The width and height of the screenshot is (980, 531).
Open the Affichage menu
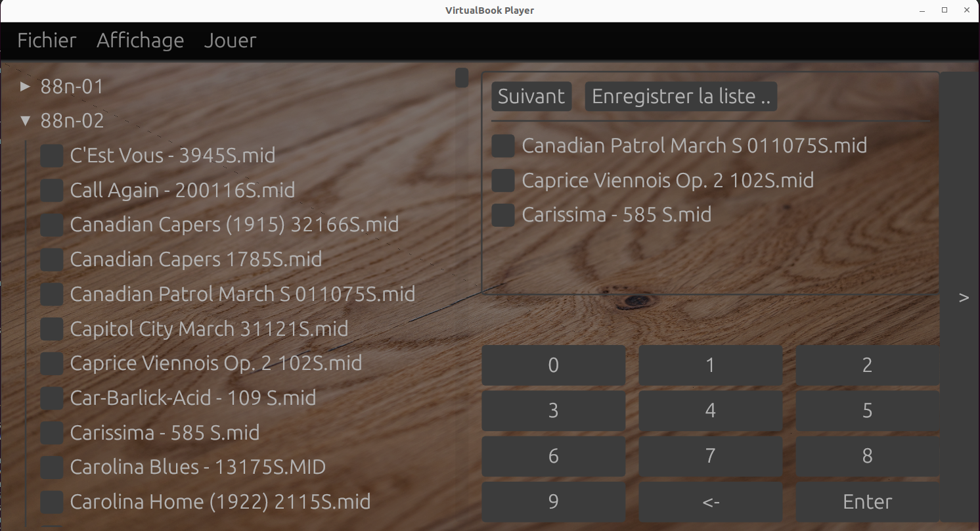[x=140, y=40]
